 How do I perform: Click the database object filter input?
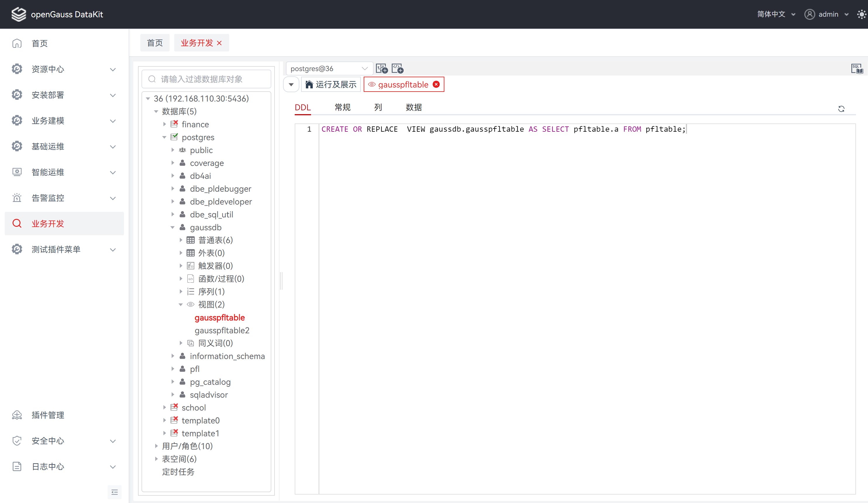point(206,79)
